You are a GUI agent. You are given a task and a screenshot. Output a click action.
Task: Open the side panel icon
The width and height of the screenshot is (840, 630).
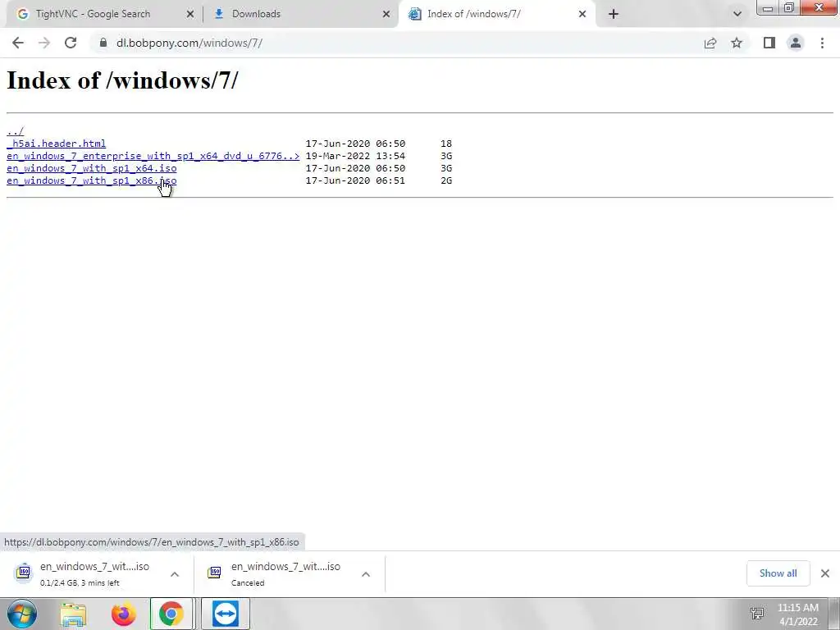[x=769, y=43]
